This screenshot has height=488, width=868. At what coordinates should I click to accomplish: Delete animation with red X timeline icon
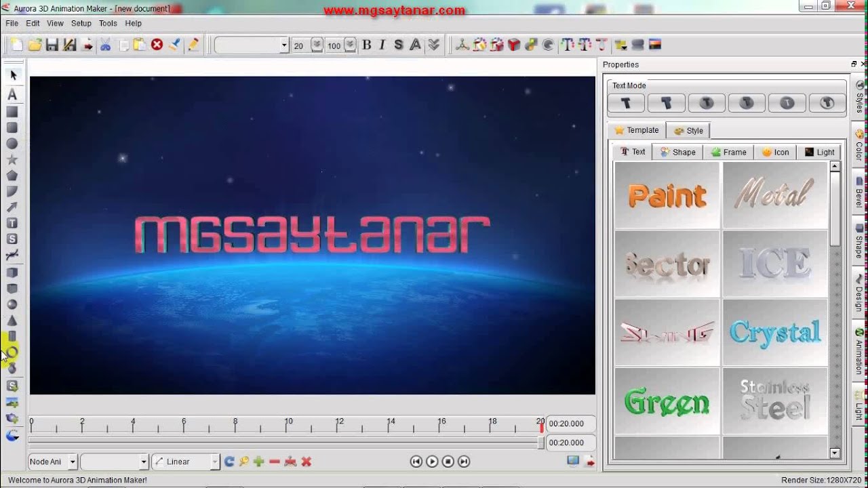(x=307, y=462)
